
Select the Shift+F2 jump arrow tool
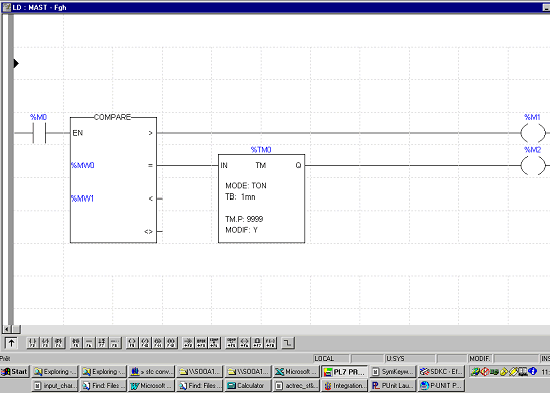[x=188, y=343]
